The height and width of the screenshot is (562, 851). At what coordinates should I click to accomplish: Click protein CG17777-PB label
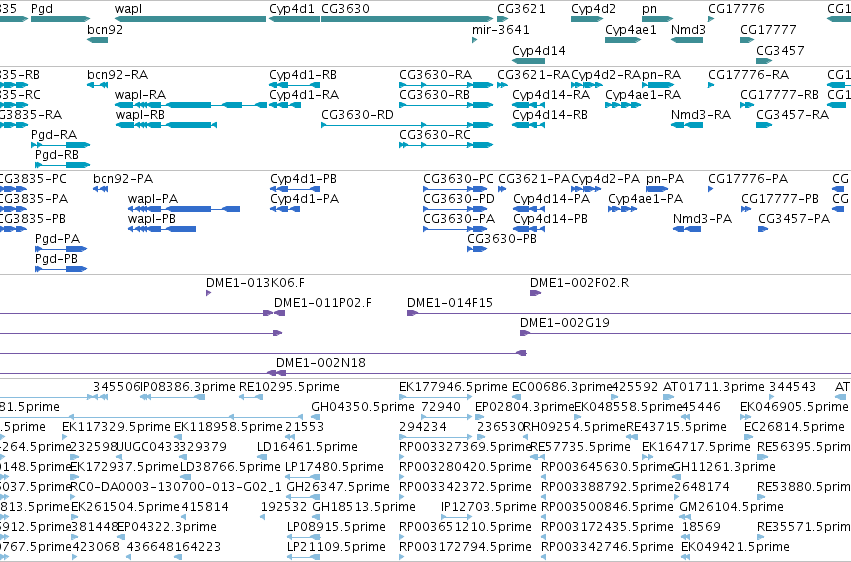click(780, 199)
